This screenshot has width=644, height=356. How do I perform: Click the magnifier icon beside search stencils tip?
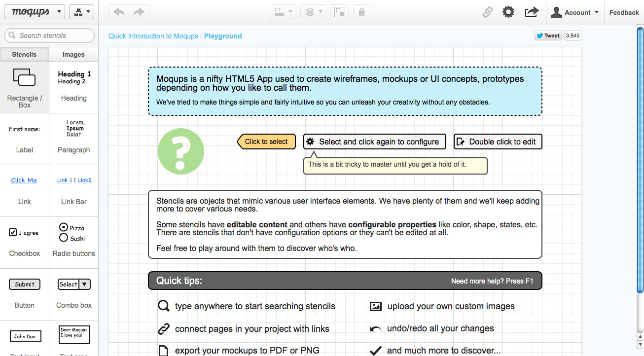point(163,306)
